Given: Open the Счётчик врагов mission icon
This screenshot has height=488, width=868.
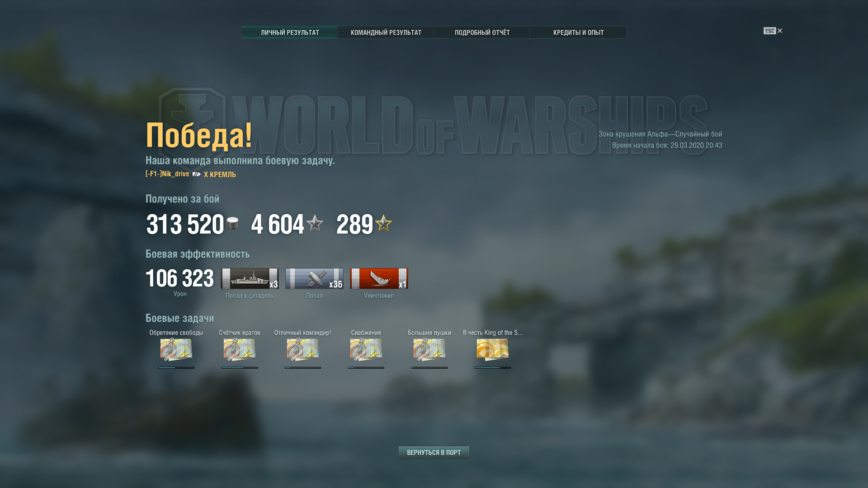Looking at the screenshot, I should point(240,350).
